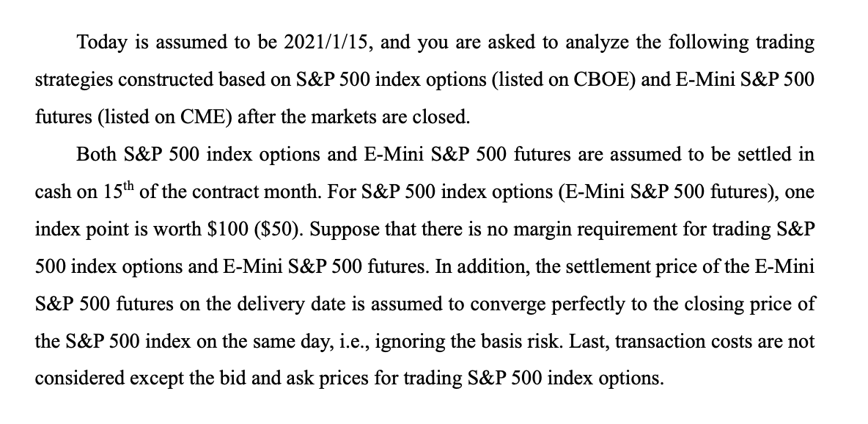The image size is (868, 424).
Task: Click the superscript 15th date text
Action: point(119,190)
